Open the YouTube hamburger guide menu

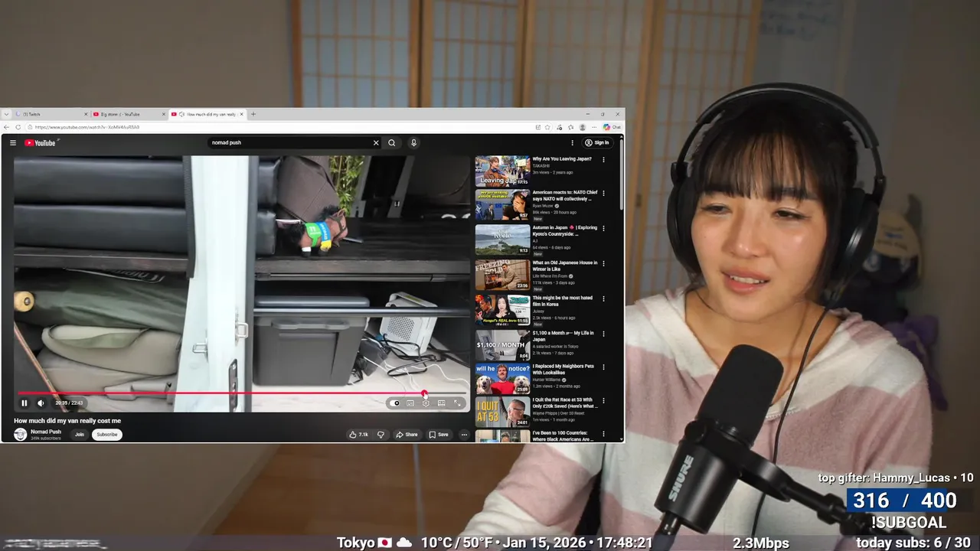(x=13, y=142)
